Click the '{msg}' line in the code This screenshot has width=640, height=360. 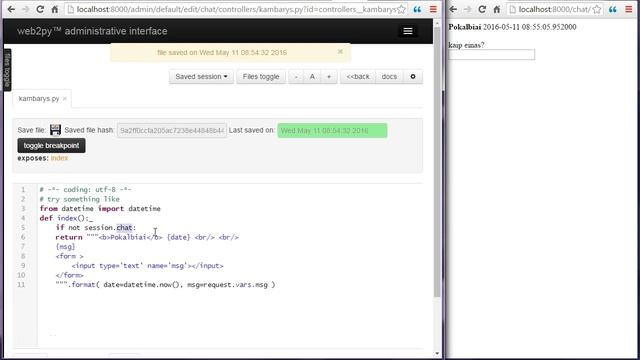click(x=65, y=247)
